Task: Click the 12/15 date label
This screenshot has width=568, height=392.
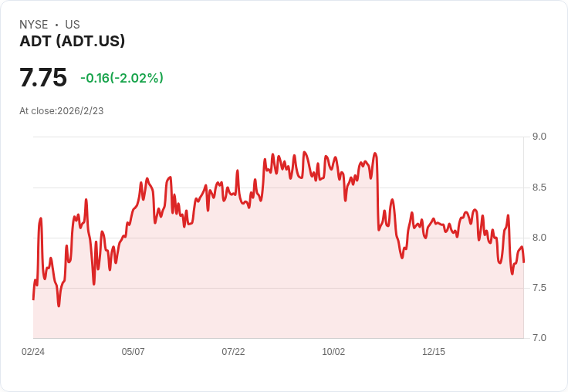Action: (434, 352)
